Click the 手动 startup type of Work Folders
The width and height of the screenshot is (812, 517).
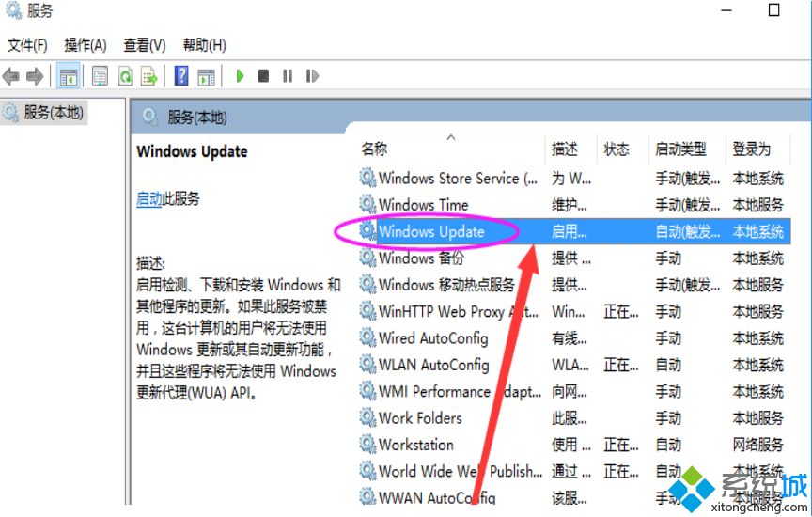668,418
